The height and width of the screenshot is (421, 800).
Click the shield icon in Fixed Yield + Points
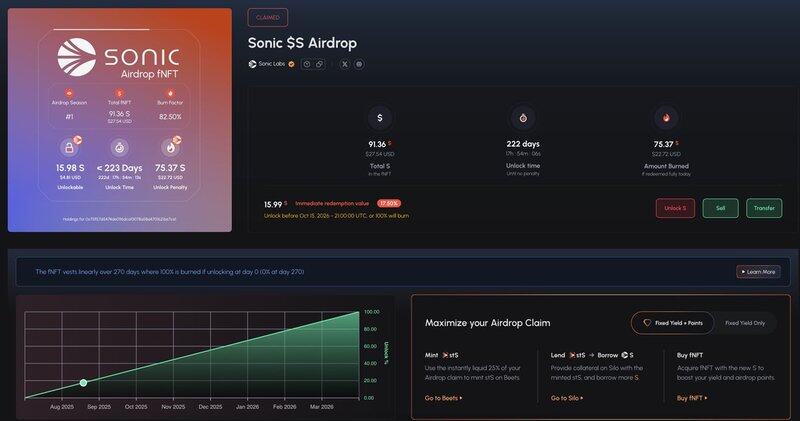pos(647,323)
